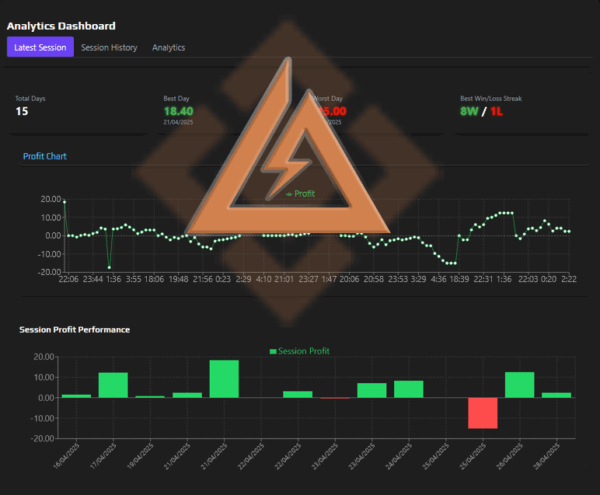
Task: Toggle the Session Profit legend label
Action: (x=309, y=351)
